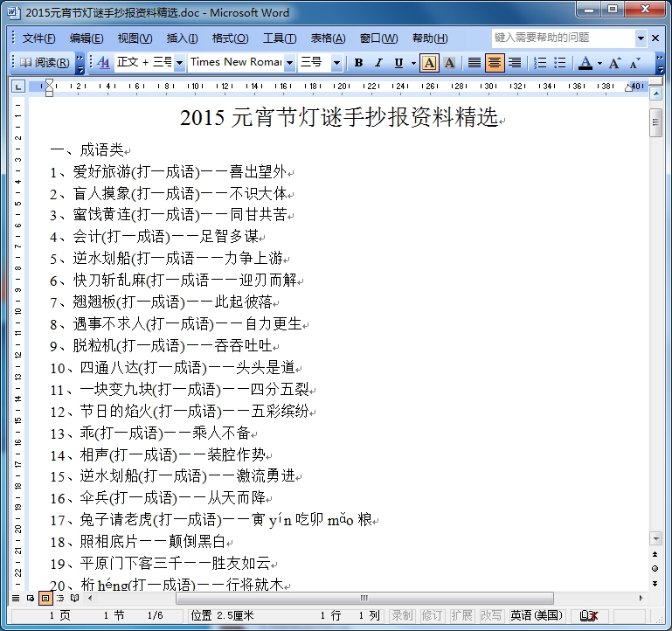Click the right indent marker on ruler

point(628,88)
